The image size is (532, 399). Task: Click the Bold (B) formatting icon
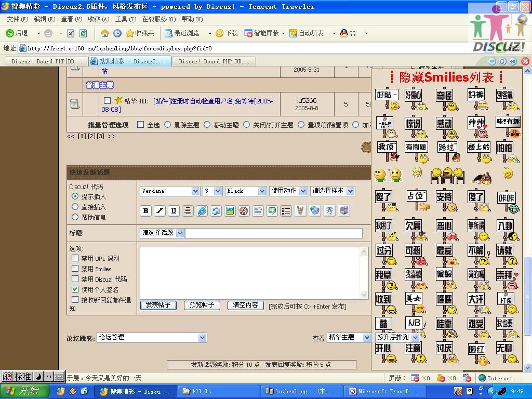coord(146,211)
